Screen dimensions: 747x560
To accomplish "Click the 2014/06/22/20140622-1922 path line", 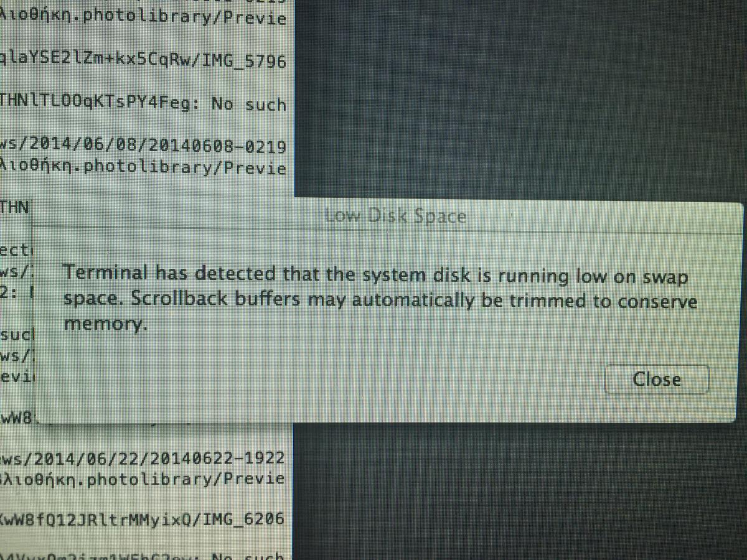I will (143, 458).
